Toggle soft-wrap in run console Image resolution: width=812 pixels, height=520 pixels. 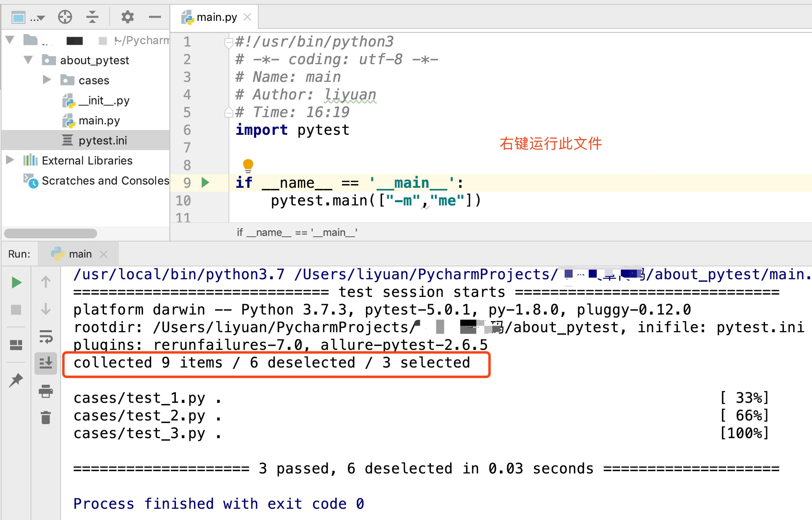tap(46, 337)
